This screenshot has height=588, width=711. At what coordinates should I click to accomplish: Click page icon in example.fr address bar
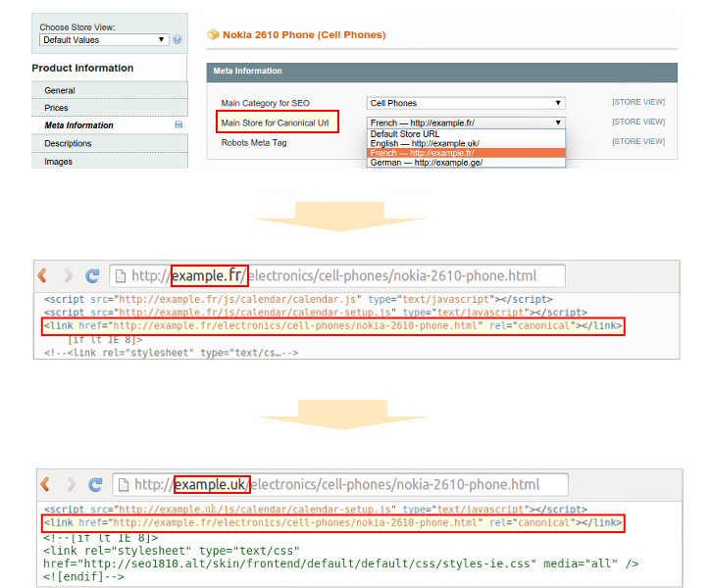tap(121, 276)
